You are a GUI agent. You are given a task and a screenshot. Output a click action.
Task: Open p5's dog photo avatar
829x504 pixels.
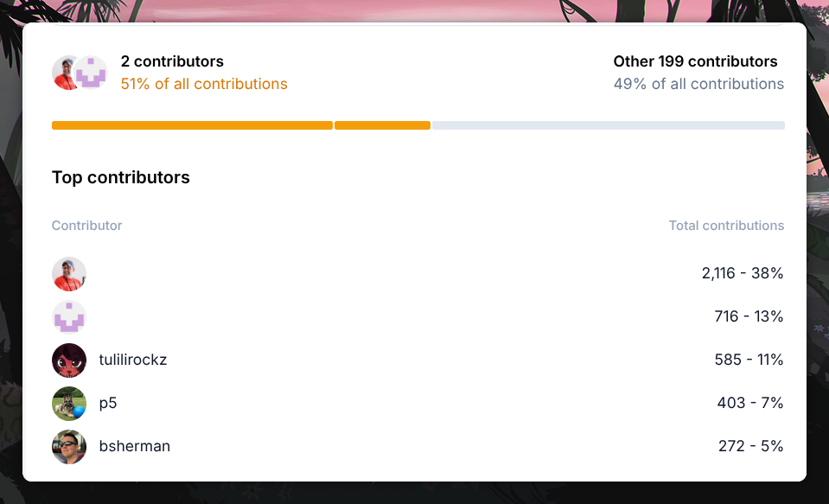69,404
